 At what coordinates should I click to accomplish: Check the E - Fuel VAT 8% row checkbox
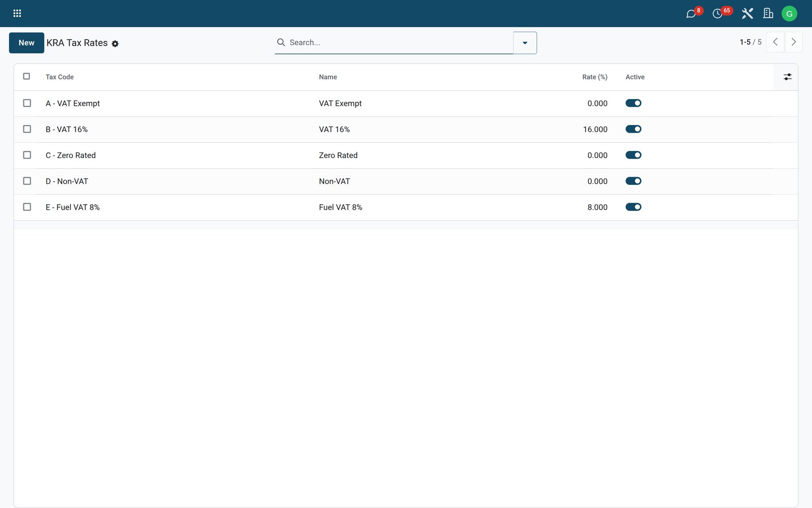coord(27,207)
